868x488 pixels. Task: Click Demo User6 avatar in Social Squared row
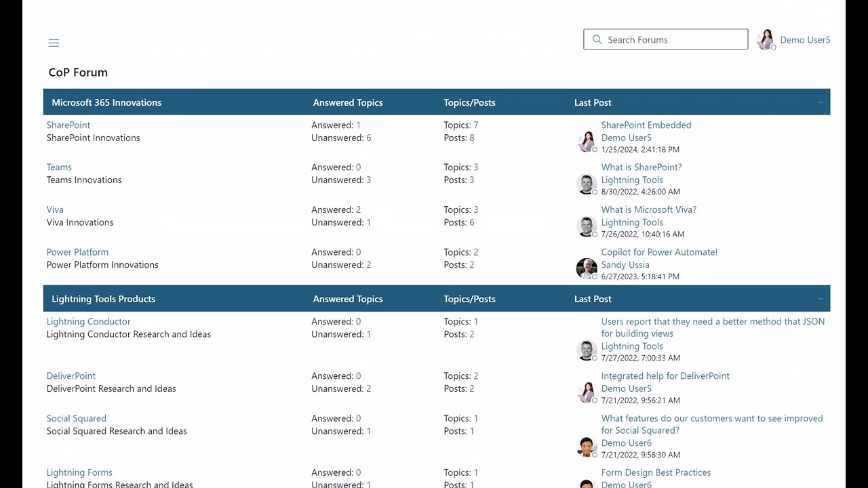pos(587,447)
